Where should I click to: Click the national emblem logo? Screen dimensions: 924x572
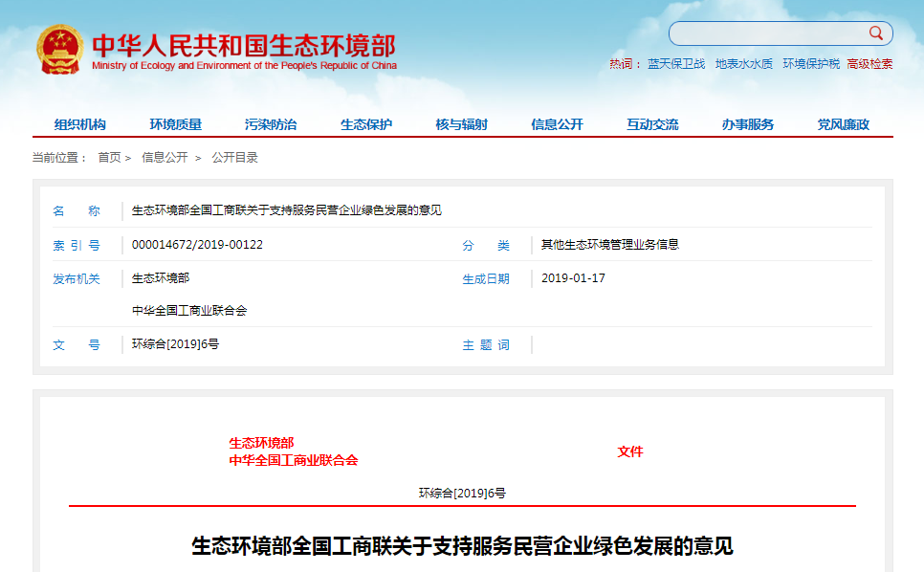59,50
